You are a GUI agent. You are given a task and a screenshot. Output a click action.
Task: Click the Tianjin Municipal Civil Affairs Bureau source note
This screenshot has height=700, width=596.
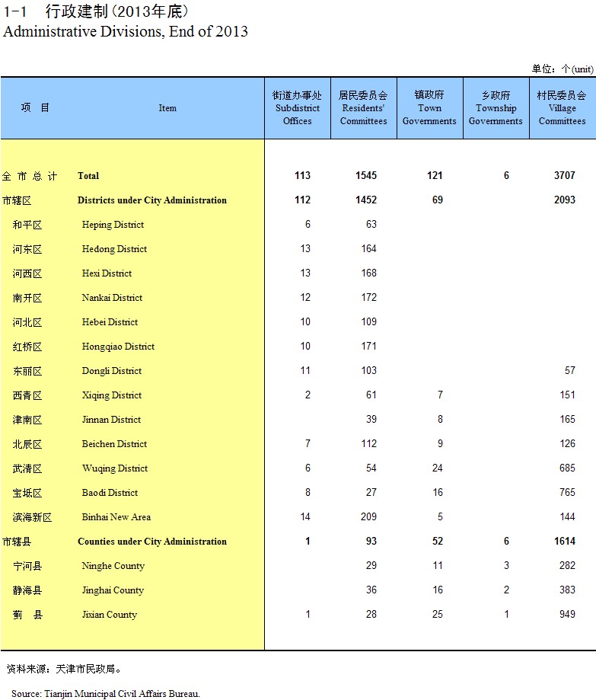tap(105, 693)
